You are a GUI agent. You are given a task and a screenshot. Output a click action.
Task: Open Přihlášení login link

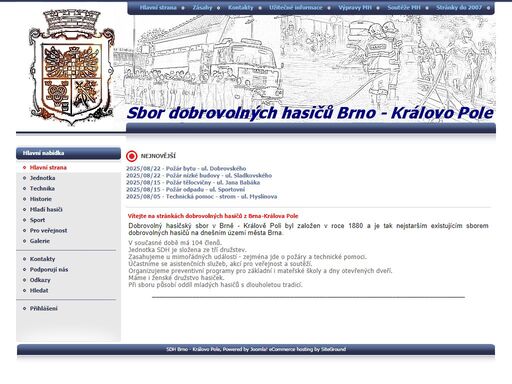pyautogui.click(x=43, y=309)
